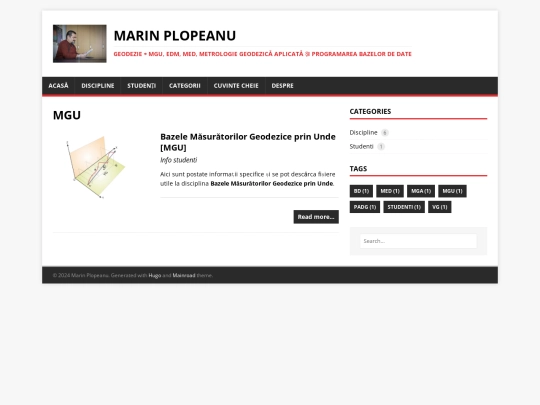Open the Studenti category link
Screen dimensions: 540x405
(x=361, y=147)
